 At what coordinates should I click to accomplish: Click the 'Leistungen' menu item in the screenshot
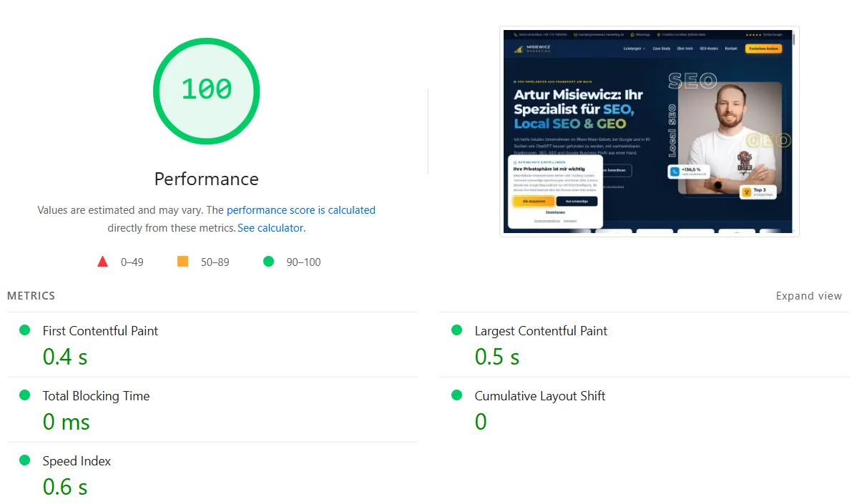click(x=634, y=49)
